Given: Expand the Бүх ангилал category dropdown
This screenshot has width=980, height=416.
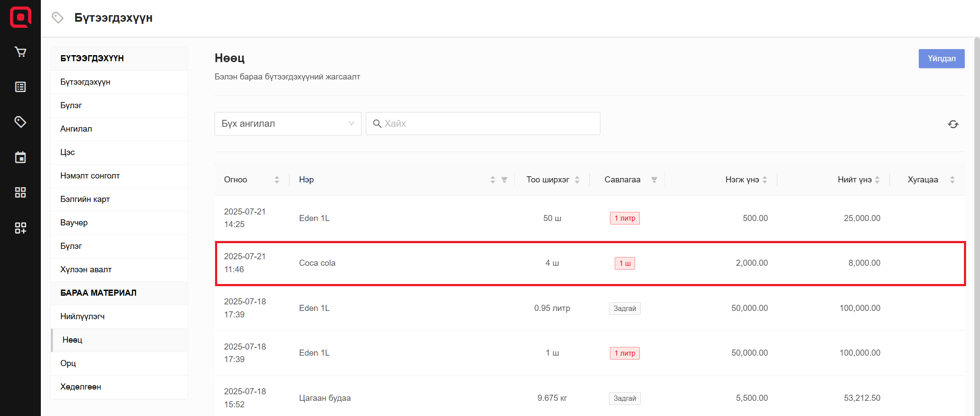Looking at the screenshot, I should tap(288, 124).
